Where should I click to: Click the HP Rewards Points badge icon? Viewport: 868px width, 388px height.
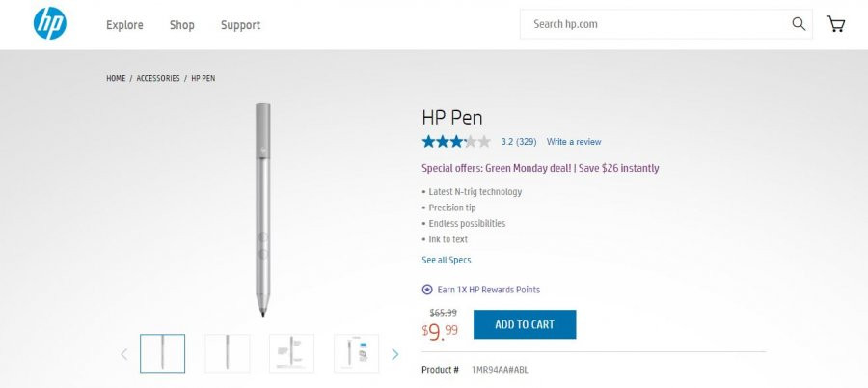tap(427, 290)
